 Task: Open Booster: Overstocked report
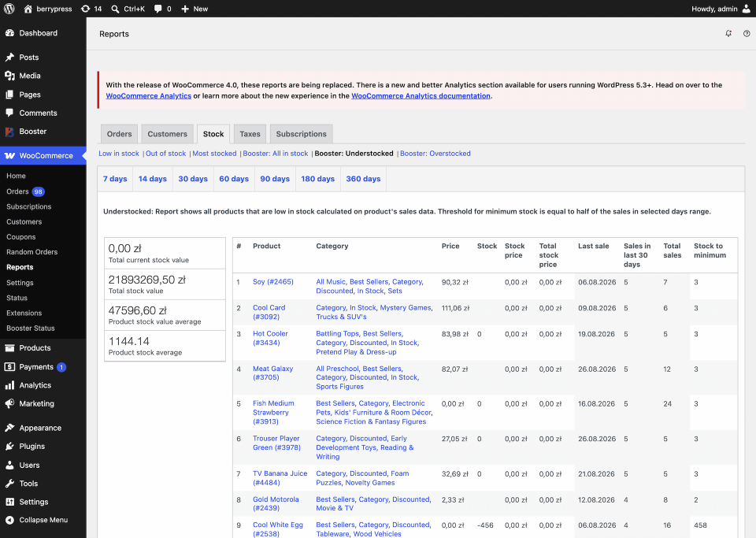(x=435, y=154)
